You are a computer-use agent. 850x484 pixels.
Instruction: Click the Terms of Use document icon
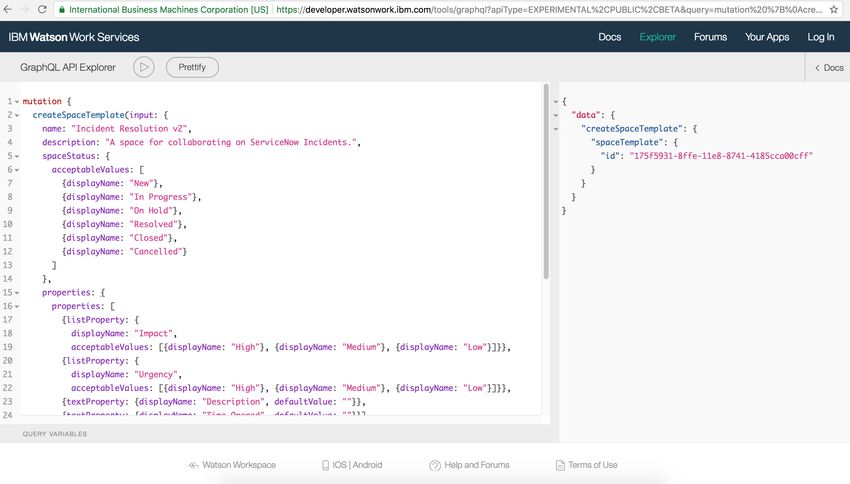560,466
